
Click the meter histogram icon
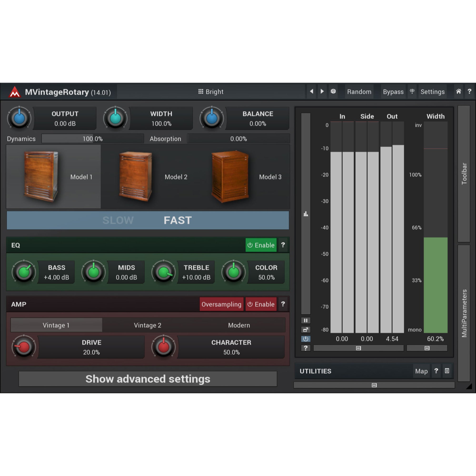(x=306, y=214)
